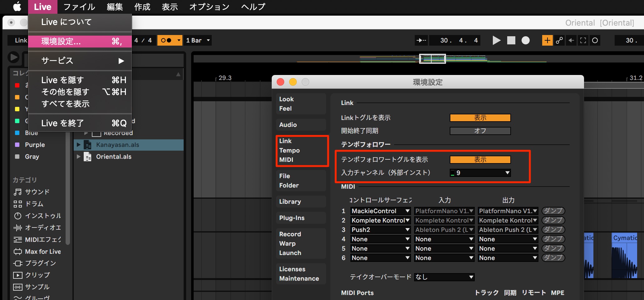Image resolution: width=644 pixels, height=300 pixels.
Task: Open the Look Feel preferences tab
Action: click(x=301, y=104)
